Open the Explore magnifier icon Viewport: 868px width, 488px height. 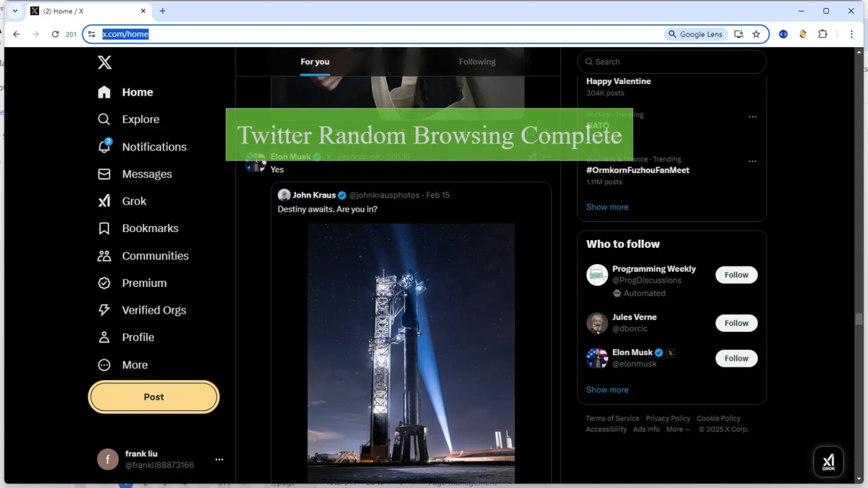[x=104, y=119]
